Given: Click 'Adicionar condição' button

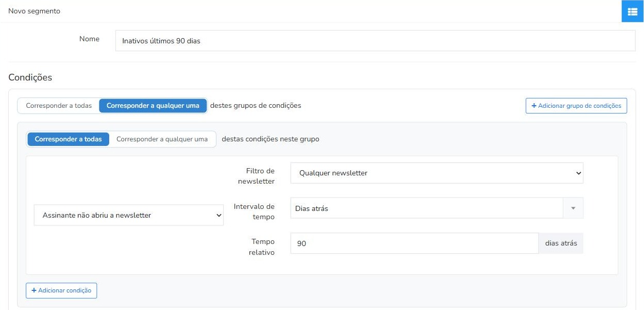Looking at the screenshot, I should pyautogui.click(x=61, y=290).
